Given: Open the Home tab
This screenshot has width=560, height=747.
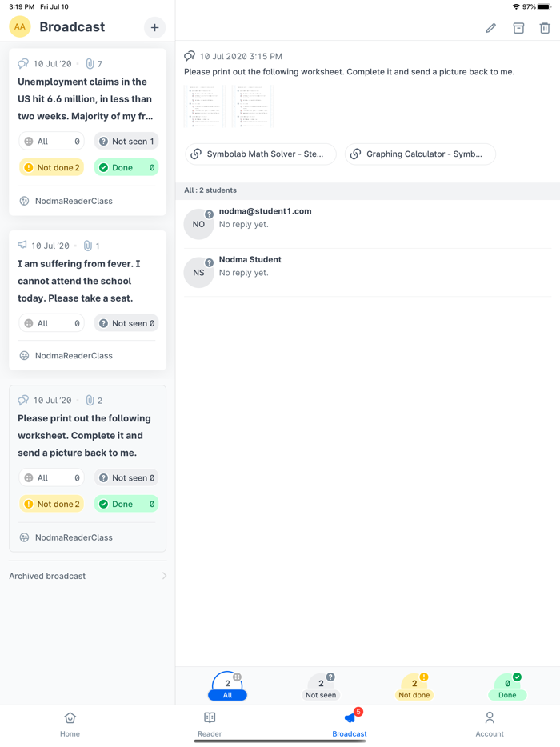Looking at the screenshot, I should 70,724.
